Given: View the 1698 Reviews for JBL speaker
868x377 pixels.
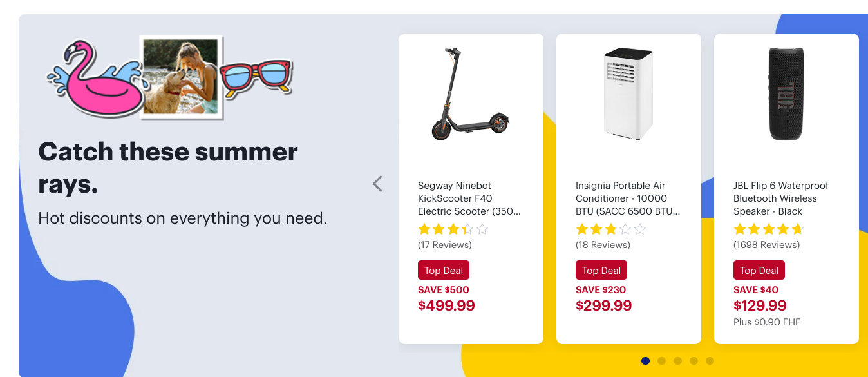Looking at the screenshot, I should (x=766, y=245).
